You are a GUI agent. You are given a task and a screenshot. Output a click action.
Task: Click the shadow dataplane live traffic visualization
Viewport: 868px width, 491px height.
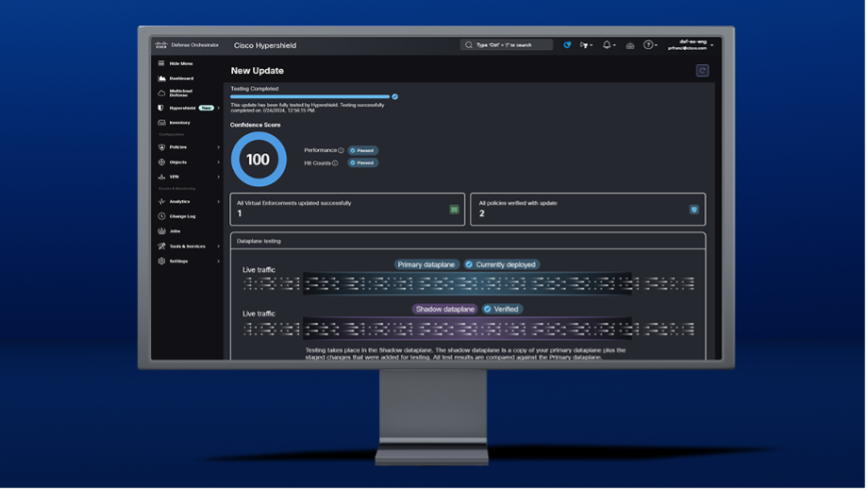pos(468,329)
